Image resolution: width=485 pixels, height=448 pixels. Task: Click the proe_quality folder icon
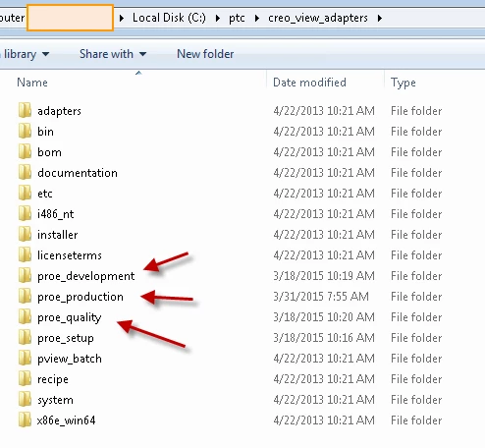pyautogui.click(x=25, y=316)
